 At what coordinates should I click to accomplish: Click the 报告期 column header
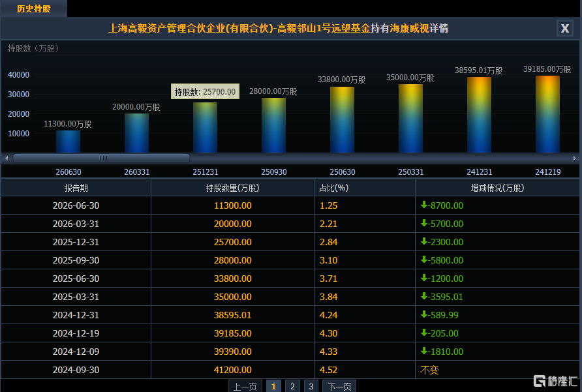(x=76, y=188)
